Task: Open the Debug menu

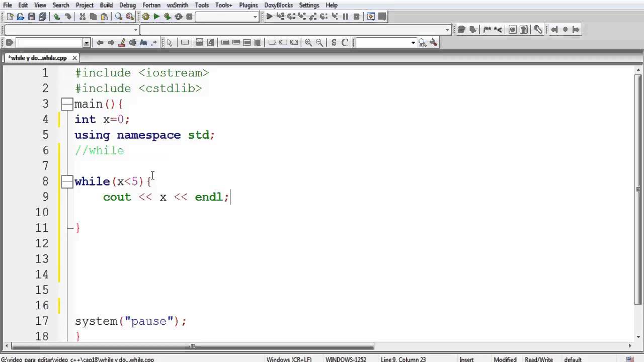Action: coord(127,5)
